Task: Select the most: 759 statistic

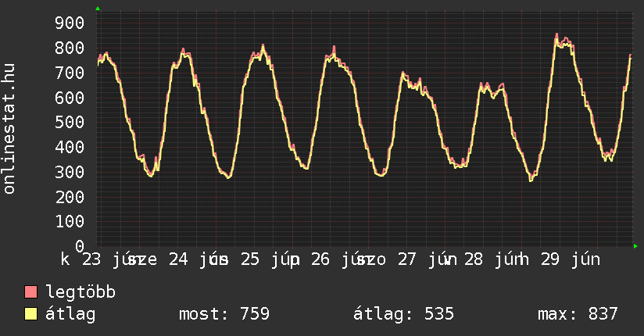Action: [224, 314]
